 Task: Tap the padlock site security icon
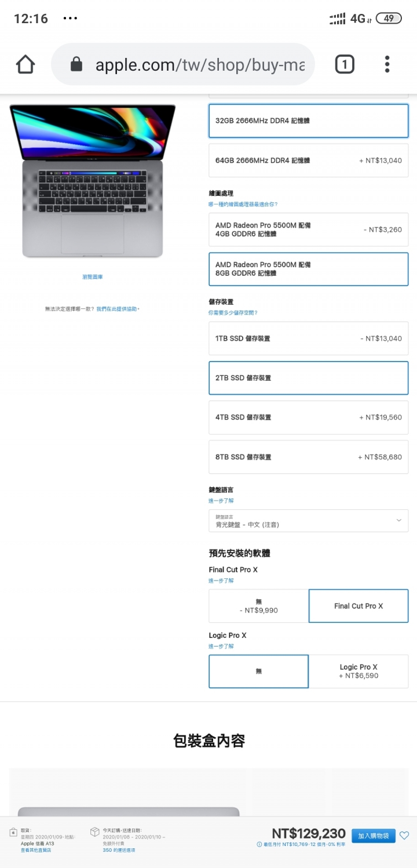76,64
